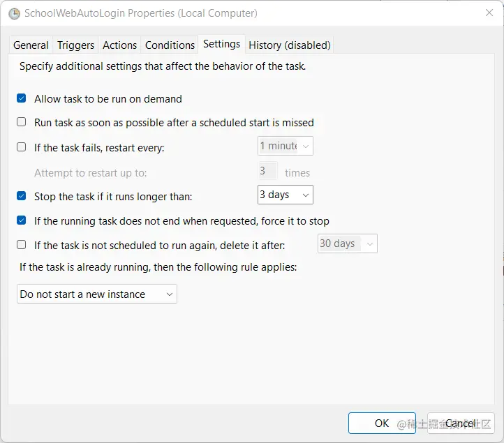The image size is (504, 443).
Task: Click the 'times' label
Action: 297,173
